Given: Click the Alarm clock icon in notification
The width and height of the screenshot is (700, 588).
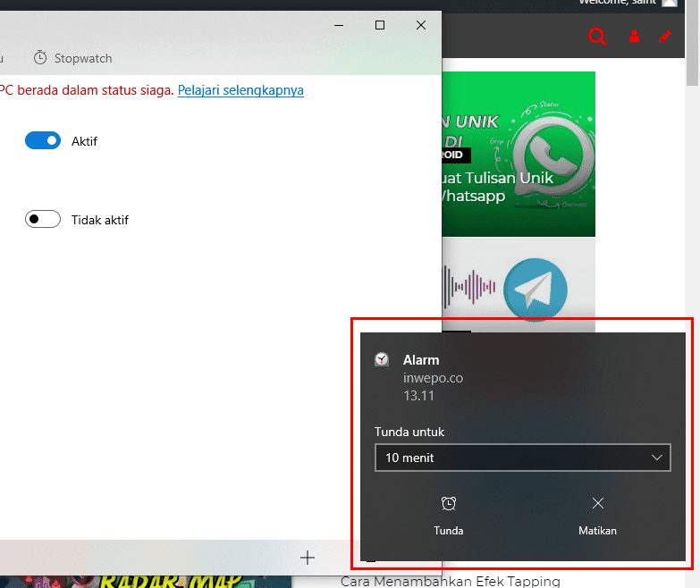Looking at the screenshot, I should pyautogui.click(x=382, y=359).
